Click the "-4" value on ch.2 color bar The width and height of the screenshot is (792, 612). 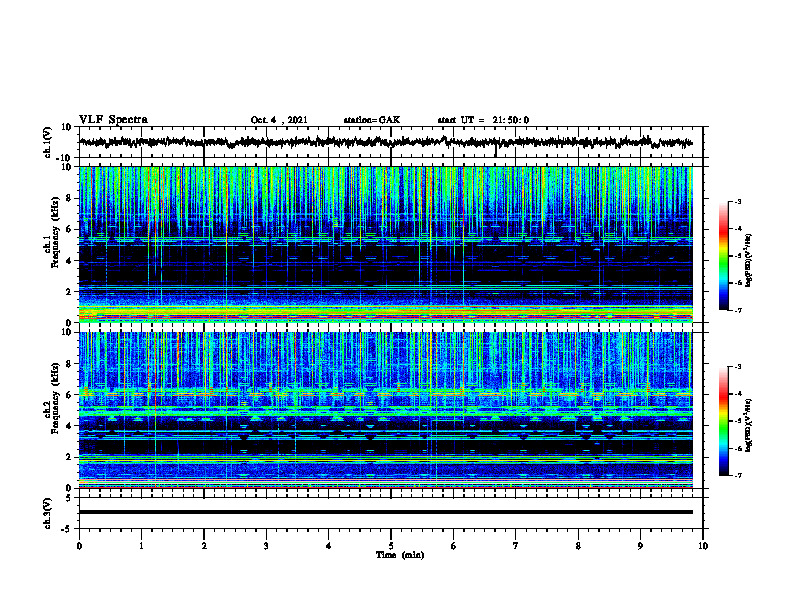coord(738,394)
